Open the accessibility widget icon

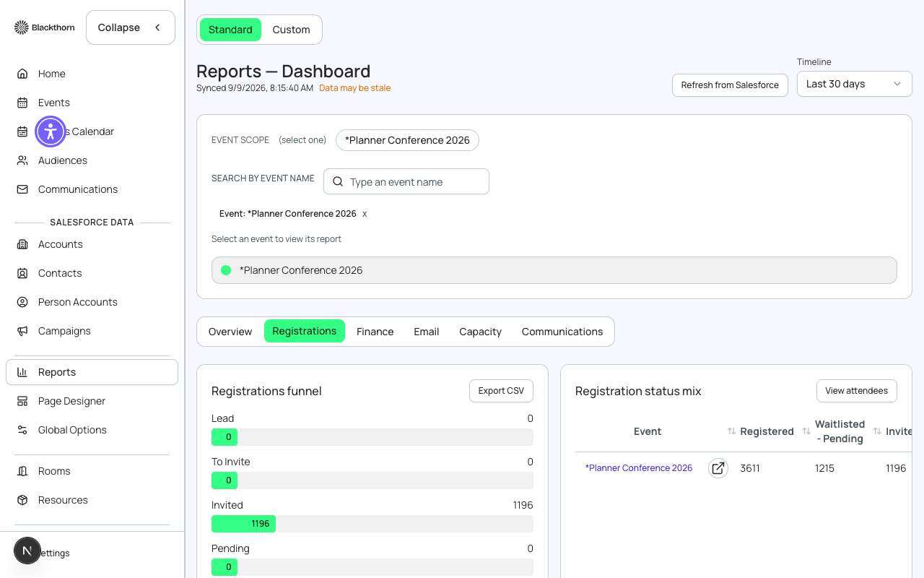[x=51, y=131]
